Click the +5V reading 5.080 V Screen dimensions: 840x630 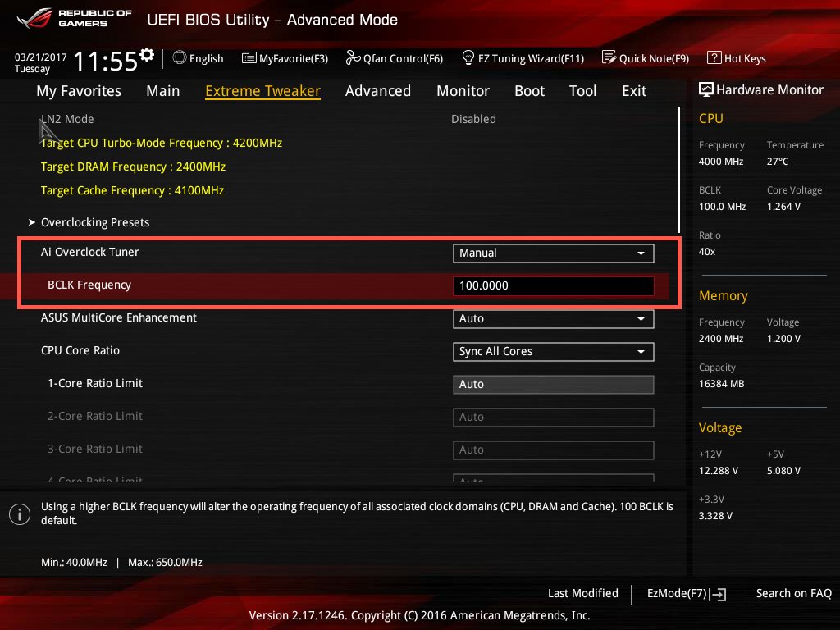click(x=783, y=471)
